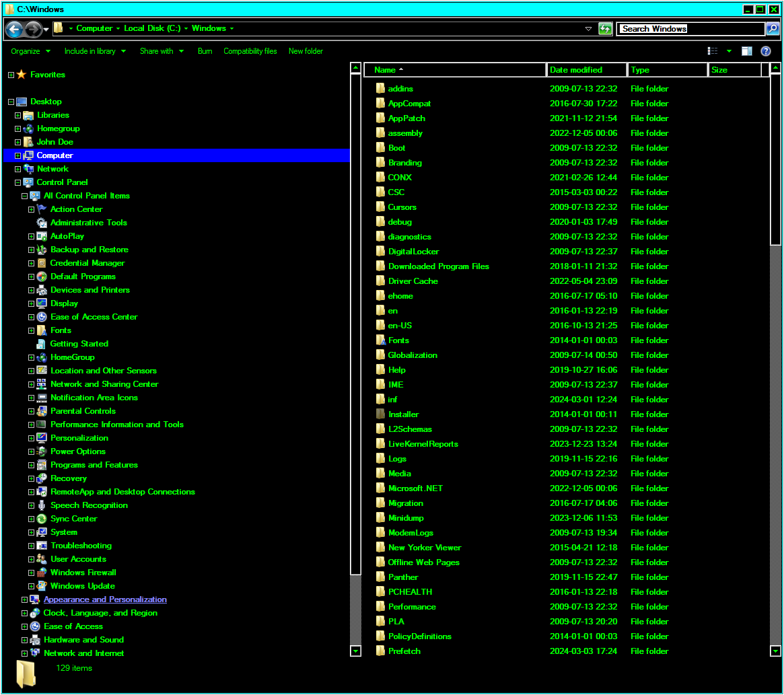
Task: Open the Organize menu
Action: (x=30, y=51)
